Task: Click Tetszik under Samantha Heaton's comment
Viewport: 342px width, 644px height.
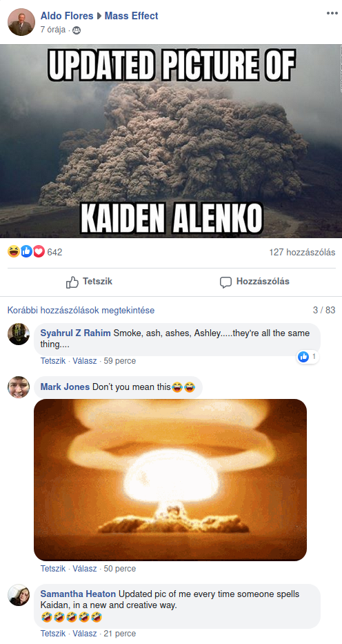Action: coord(53,634)
